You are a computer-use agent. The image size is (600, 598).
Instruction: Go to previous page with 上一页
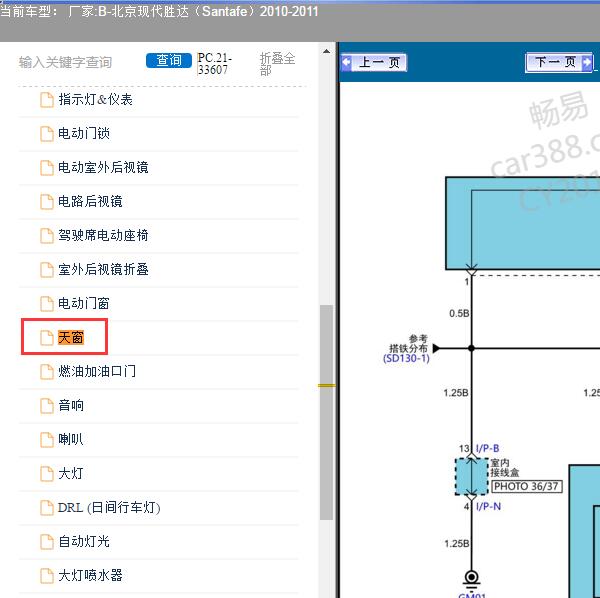point(374,62)
